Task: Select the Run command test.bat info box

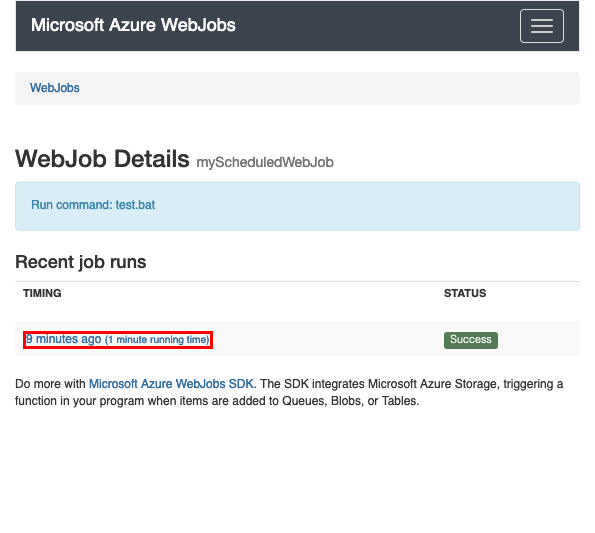Action: (x=297, y=206)
